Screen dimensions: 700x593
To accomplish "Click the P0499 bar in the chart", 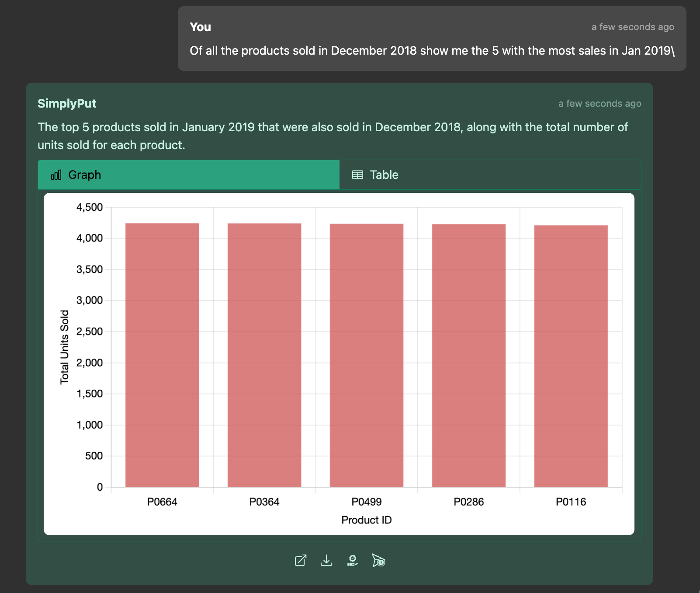I will (367, 356).
